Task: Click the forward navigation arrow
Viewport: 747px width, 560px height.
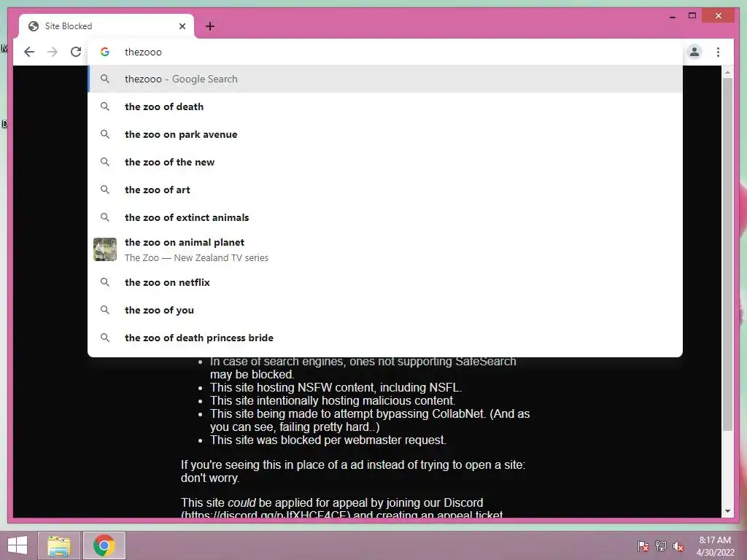Action: coord(53,52)
